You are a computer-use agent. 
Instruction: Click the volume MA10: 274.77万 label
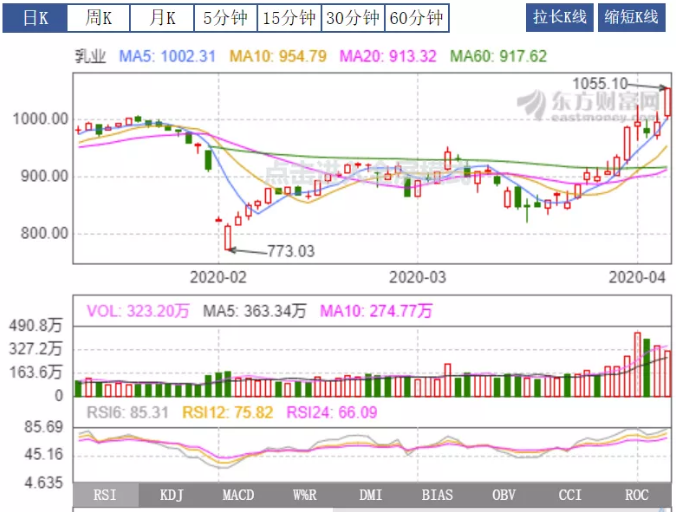tap(376, 311)
